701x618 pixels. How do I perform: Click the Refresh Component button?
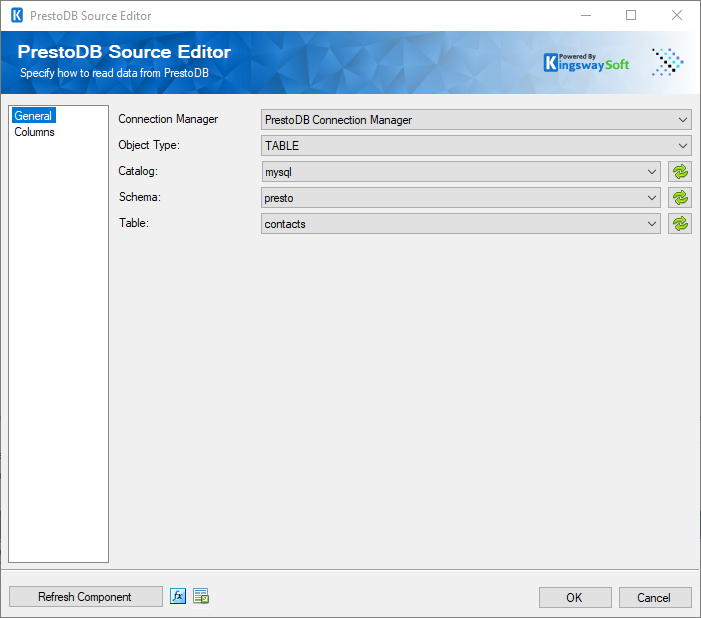click(x=85, y=597)
